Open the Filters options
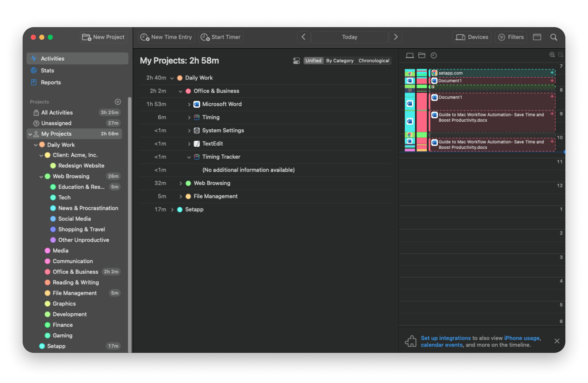588x383 pixels. [x=511, y=37]
